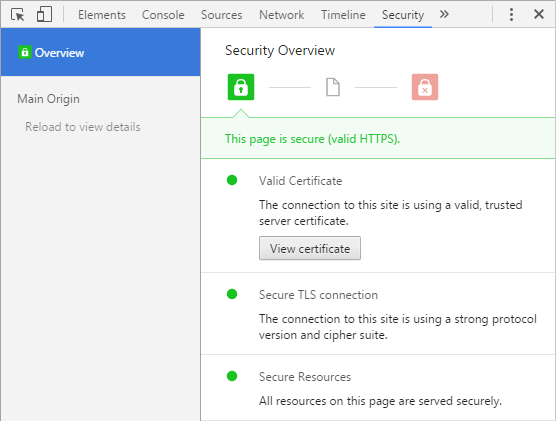The width and height of the screenshot is (556, 421).
Task: Click the Security Overview title
Action: click(x=280, y=50)
